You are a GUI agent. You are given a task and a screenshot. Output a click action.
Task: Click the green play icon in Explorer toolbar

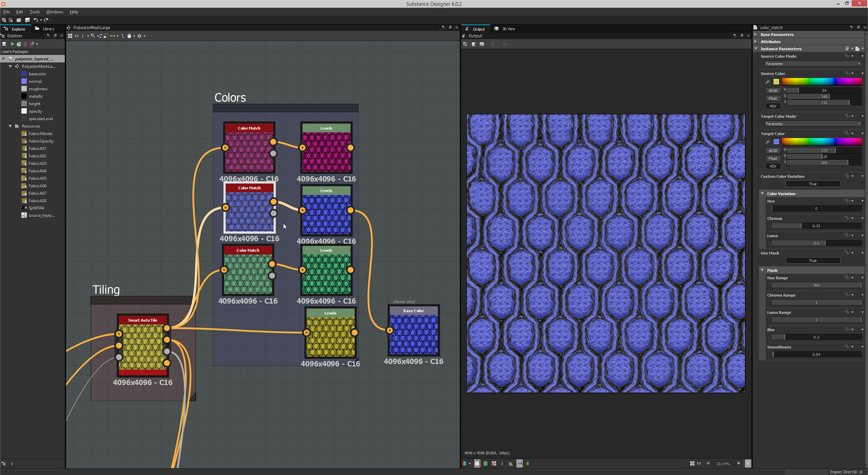[12, 44]
